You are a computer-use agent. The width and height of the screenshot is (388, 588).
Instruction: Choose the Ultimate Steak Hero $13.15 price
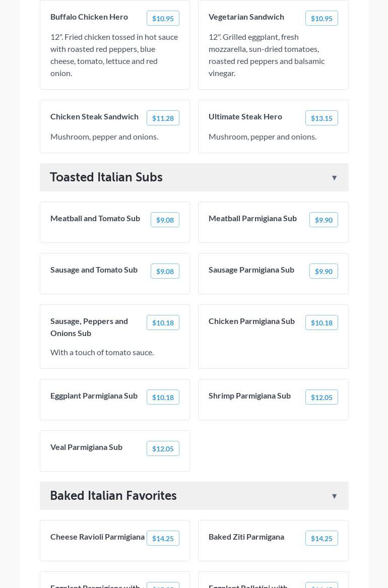coord(321,118)
